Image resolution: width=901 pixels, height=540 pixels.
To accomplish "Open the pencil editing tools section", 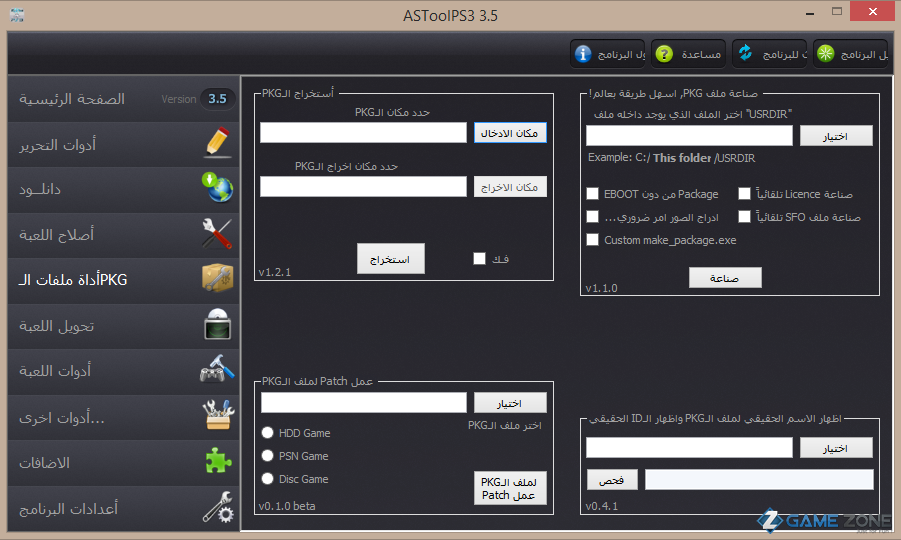I will click(216, 145).
